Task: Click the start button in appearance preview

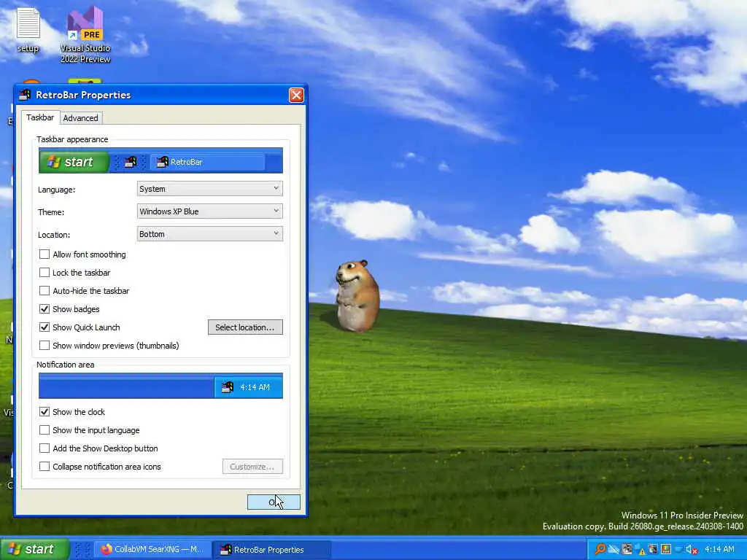Action: pyautogui.click(x=74, y=162)
